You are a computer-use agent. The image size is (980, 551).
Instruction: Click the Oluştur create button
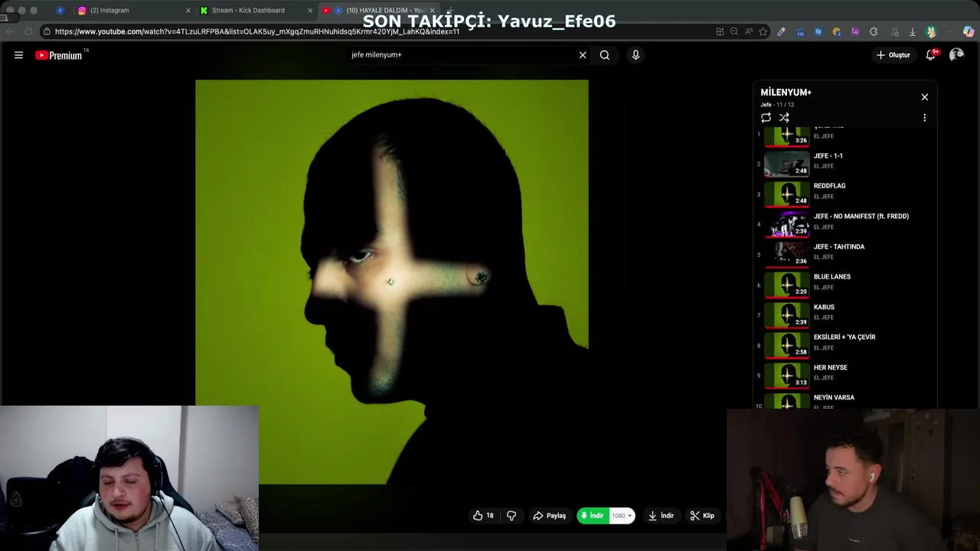tap(893, 55)
